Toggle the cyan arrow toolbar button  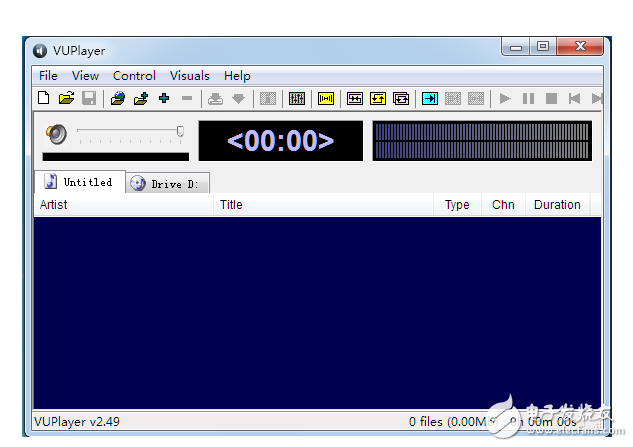click(429, 98)
